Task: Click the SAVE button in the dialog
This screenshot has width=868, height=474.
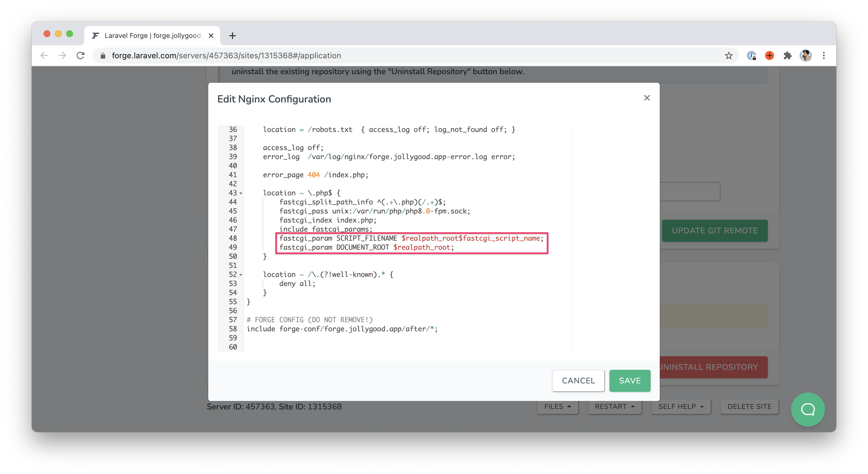Action: pos(629,380)
